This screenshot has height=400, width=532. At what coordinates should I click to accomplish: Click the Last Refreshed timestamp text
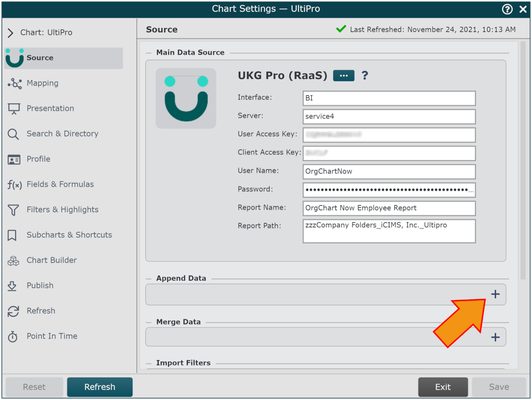[x=433, y=30]
